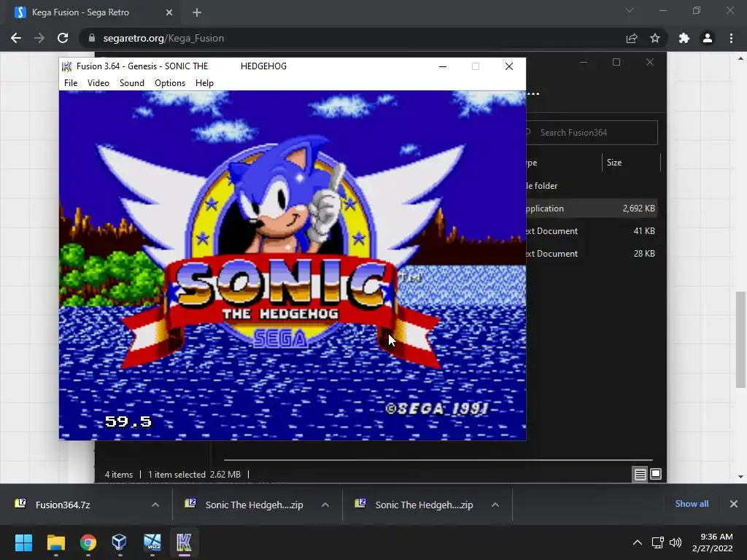Open Kega Fusion icon in taskbar
Viewport: 747px width, 560px height.
tap(185, 542)
